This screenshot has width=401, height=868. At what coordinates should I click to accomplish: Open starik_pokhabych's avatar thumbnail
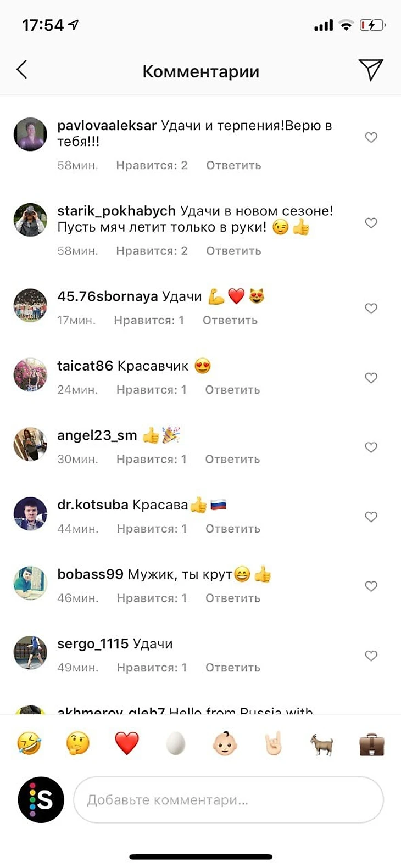coord(30,220)
